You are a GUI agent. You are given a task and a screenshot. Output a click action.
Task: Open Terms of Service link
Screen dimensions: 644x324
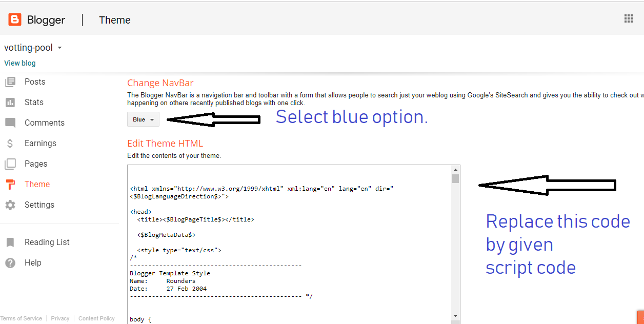pyautogui.click(x=22, y=318)
